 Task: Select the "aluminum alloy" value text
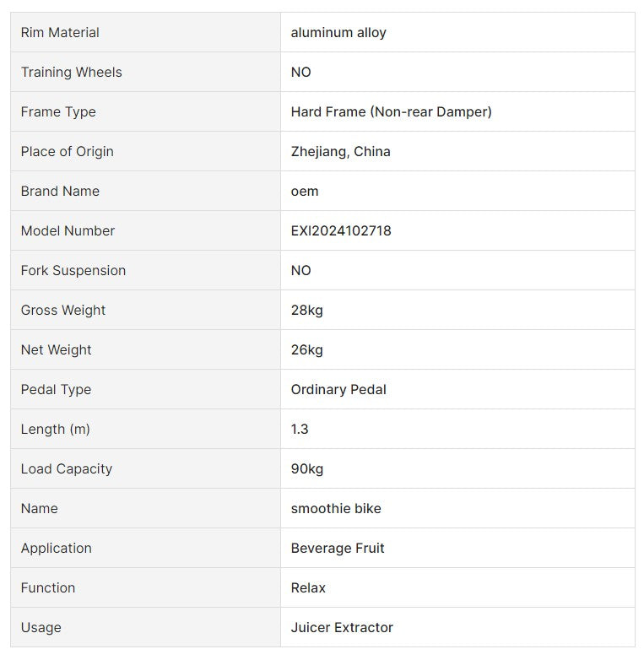click(x=338, y=33)
